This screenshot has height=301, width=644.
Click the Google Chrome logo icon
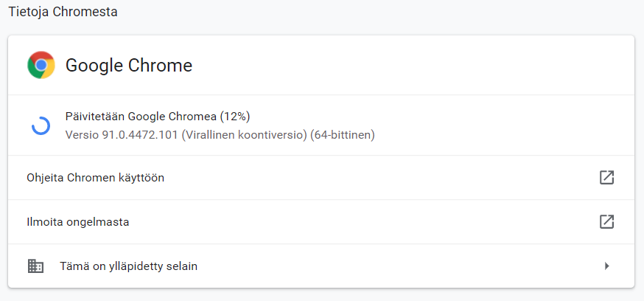coord(41,65)
